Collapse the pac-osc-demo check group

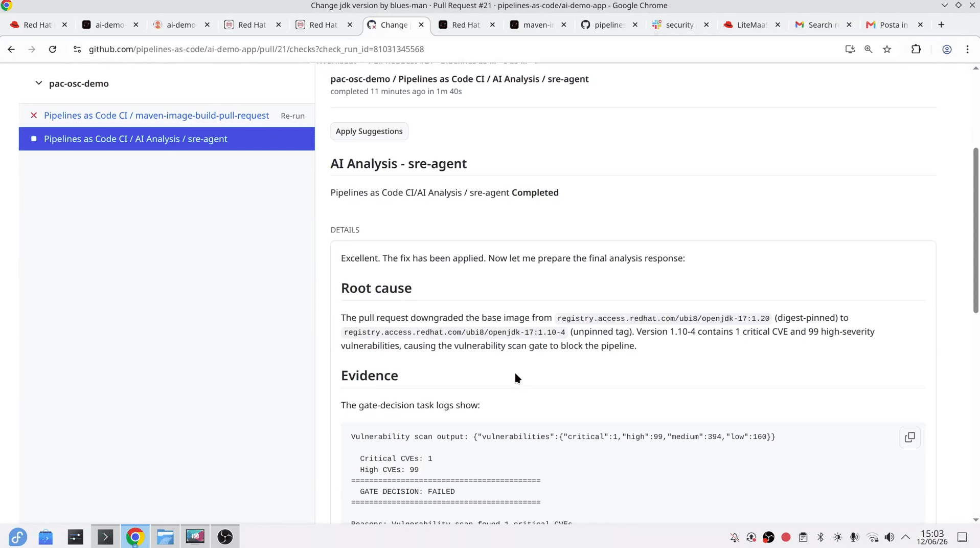(38, 83)
